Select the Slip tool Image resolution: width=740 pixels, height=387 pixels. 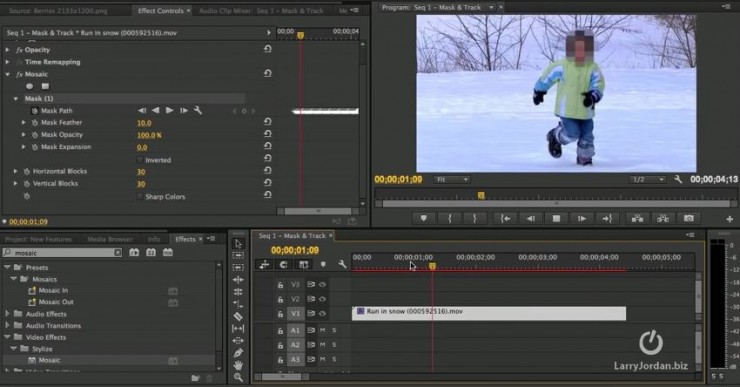click(238, 328)
